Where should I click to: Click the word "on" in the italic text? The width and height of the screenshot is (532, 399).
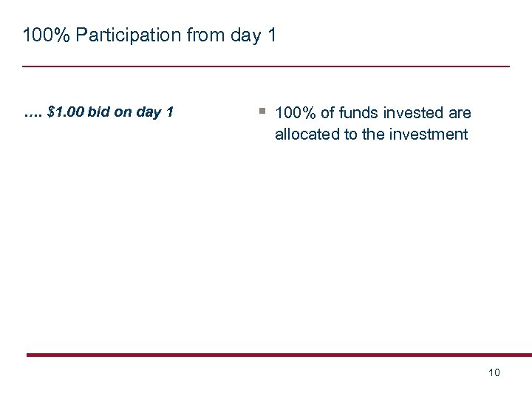(x=123, y=112)
